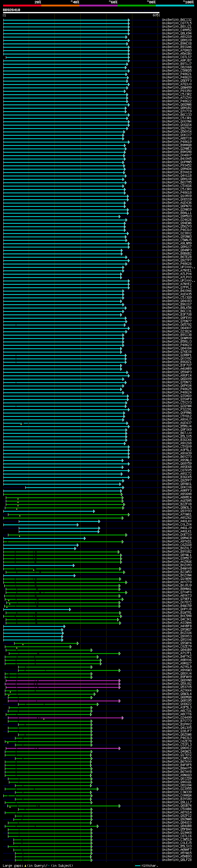Choose the UniRef100_A7XZV0 entry
Screen dimensions: 197x868
[177, 98]
